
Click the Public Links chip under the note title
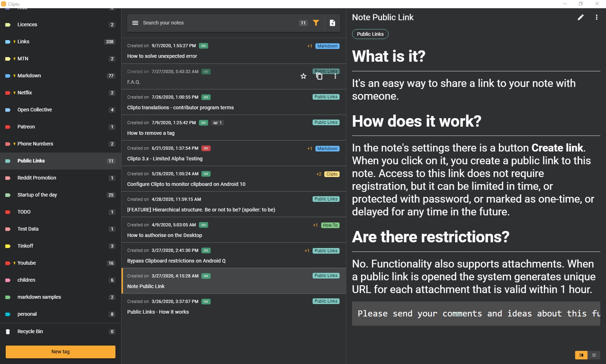(x=370, y=34)
